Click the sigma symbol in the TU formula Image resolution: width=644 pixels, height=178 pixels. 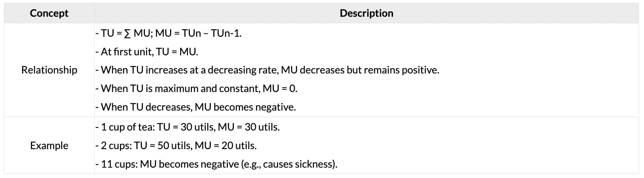pos(127,33)
